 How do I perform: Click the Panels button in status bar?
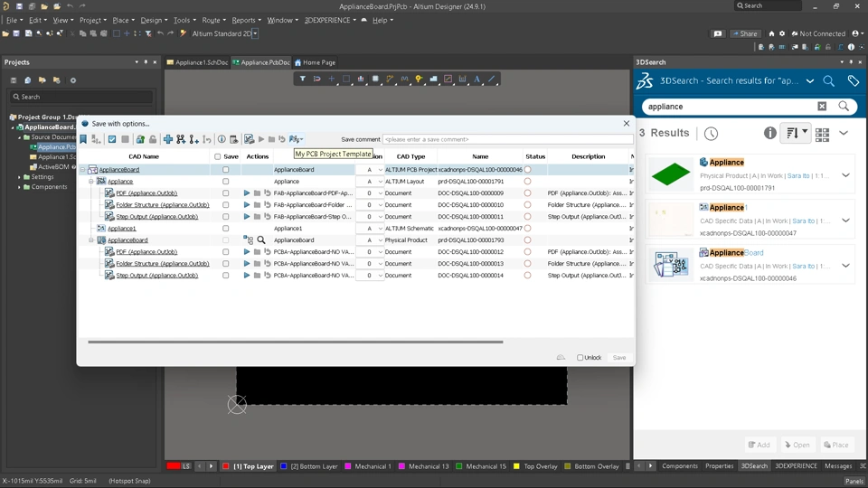854,481
